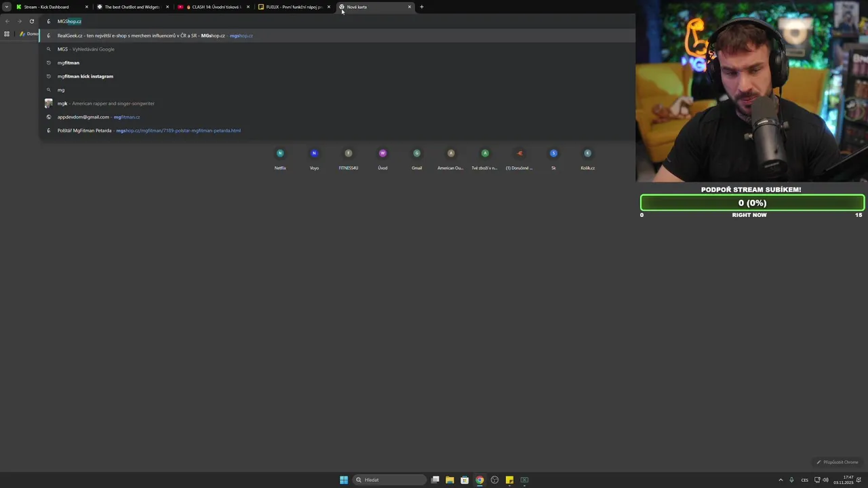Image resolution: width=868 pixels, height=488 pixels.
Task: Open Microsoft Store from taskbar
Action: click(465, 480)
